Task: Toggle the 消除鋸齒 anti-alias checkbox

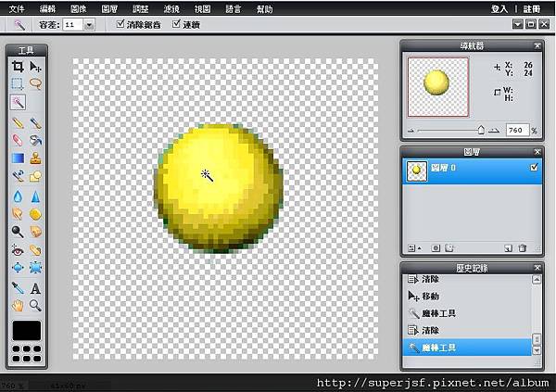Action: tap(120, 24)
